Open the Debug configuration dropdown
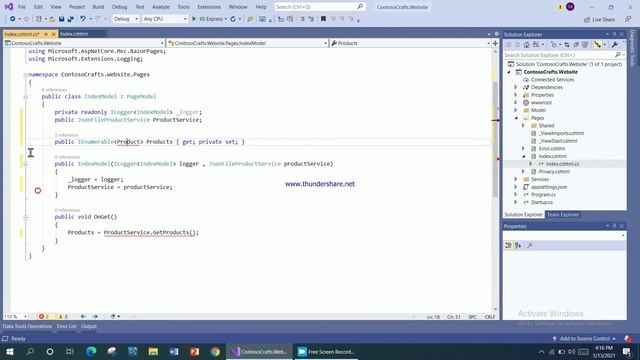The width and height of the screenshot is (640, 360). pyautogui.click(x=126, y=19)
